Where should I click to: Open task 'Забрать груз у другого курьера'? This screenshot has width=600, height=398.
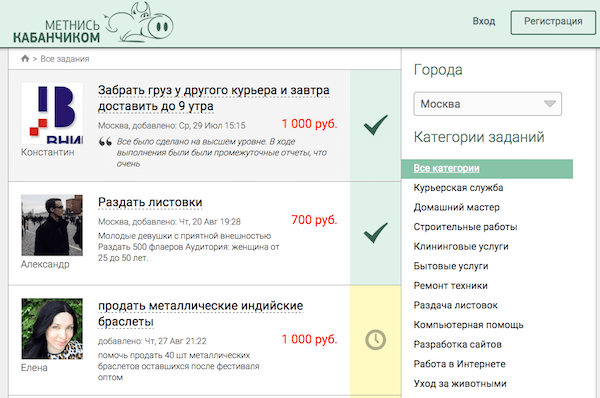(x=214, y=98)
